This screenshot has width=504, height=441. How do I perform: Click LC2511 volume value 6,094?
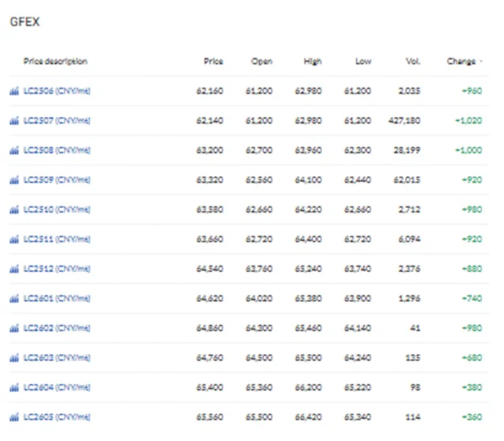click(x=410, y=239)
